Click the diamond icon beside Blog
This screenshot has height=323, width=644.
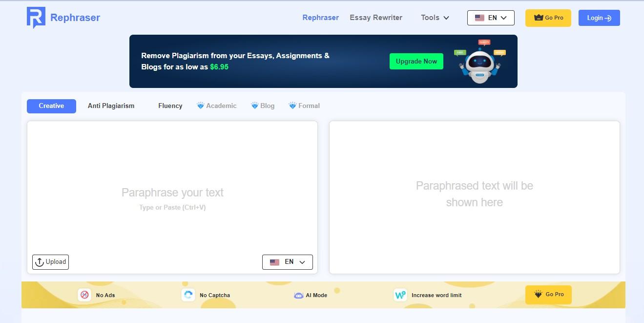254,105
